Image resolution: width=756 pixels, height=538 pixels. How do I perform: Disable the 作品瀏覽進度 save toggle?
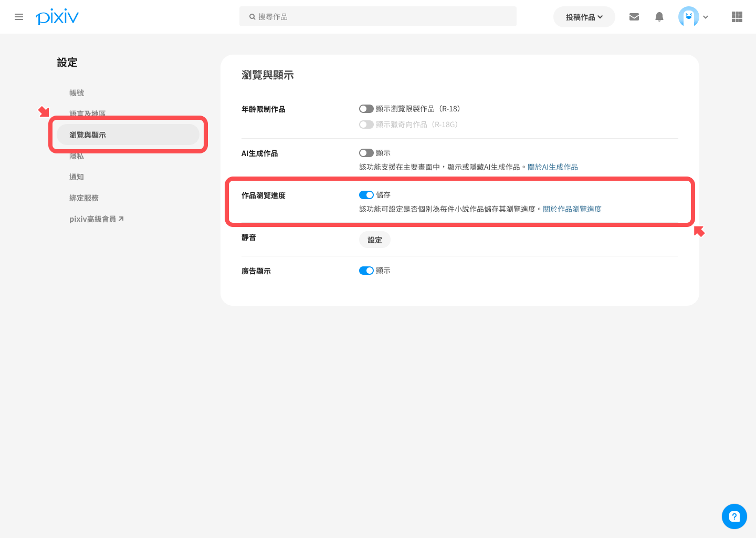(366, 195)
